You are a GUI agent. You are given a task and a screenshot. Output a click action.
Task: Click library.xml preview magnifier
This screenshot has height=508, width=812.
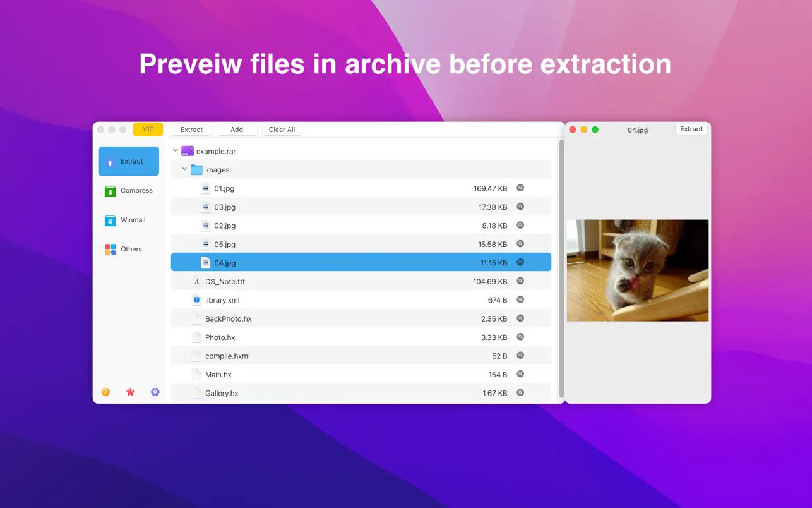click(x=520, y=299)
